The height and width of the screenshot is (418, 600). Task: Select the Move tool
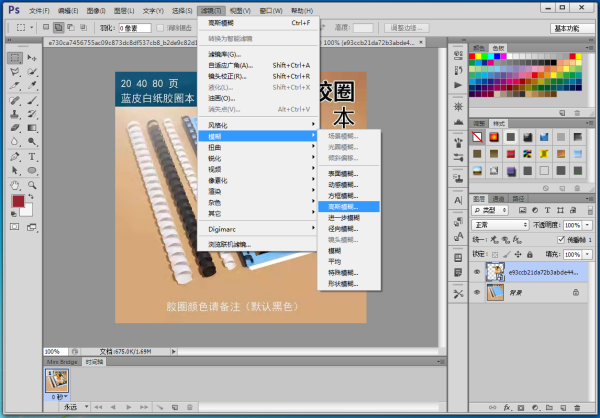(x=32, y=59)
